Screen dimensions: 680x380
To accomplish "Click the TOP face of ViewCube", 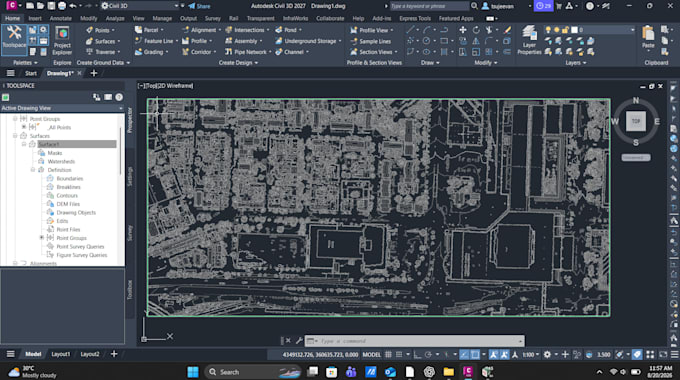I will coord(636,121).
